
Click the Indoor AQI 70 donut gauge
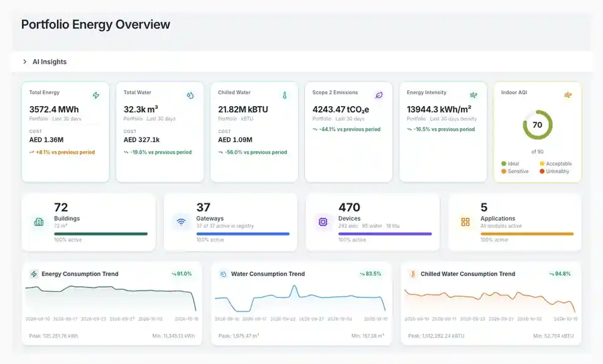pos(538,125)
